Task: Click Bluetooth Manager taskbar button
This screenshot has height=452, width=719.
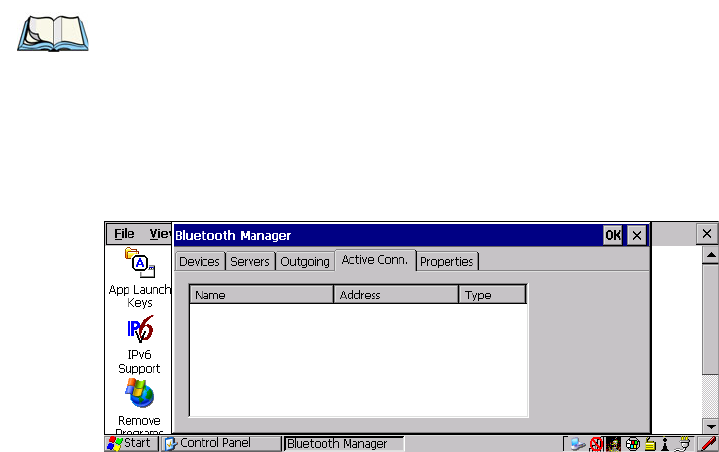Action: coord(344,444)
